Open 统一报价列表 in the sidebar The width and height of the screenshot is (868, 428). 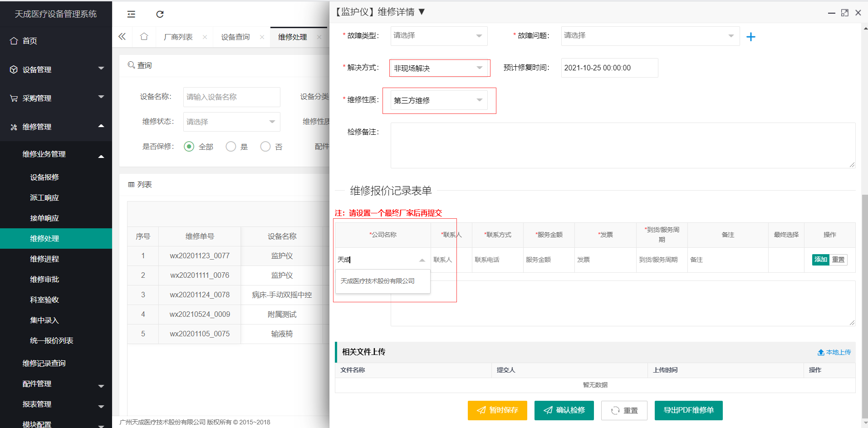pyautogui.click(x=51, y=340)
